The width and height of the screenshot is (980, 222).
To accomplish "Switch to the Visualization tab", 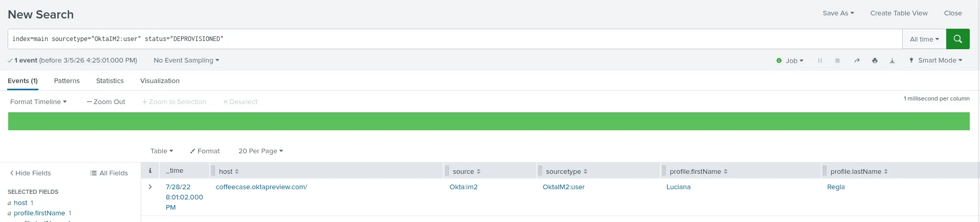I will [x=160, y=81].
